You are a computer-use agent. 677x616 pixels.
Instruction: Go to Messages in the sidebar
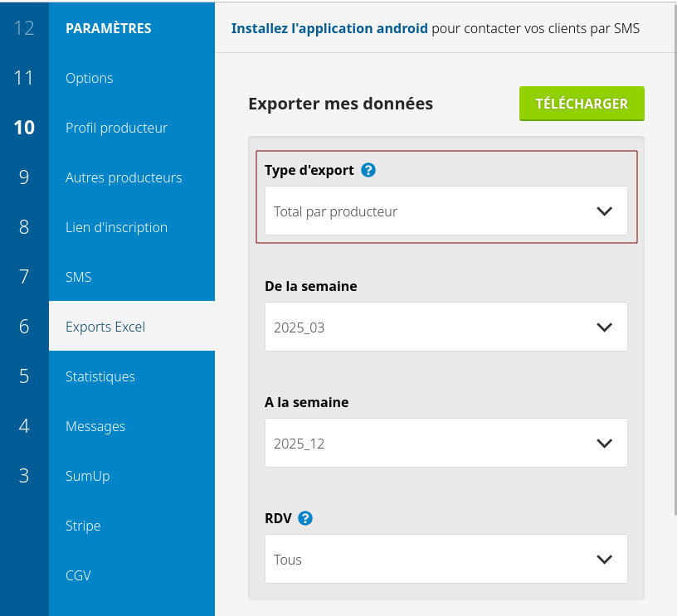point(95,426)
